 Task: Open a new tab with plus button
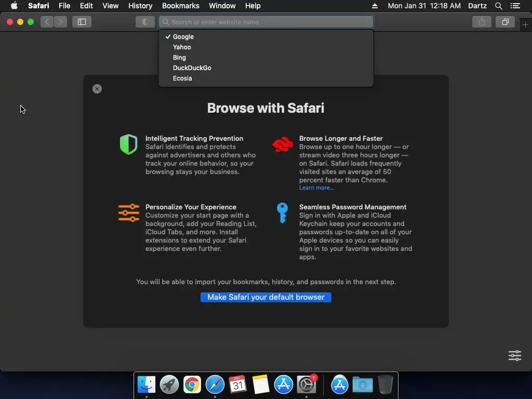coord(525,25)
